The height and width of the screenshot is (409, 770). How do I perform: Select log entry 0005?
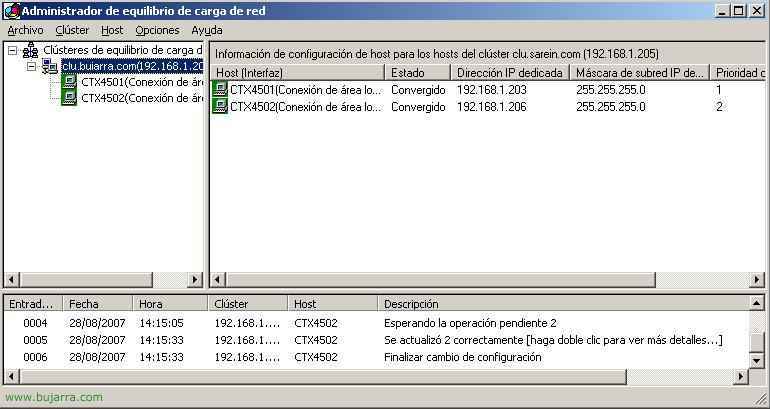pos(377,340)
